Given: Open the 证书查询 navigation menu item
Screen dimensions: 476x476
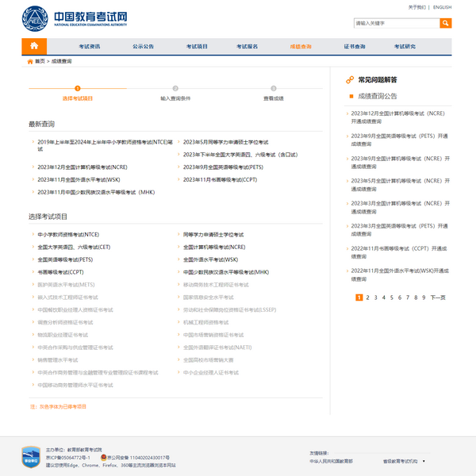Looking at the screenshot, I should point(355,47).
